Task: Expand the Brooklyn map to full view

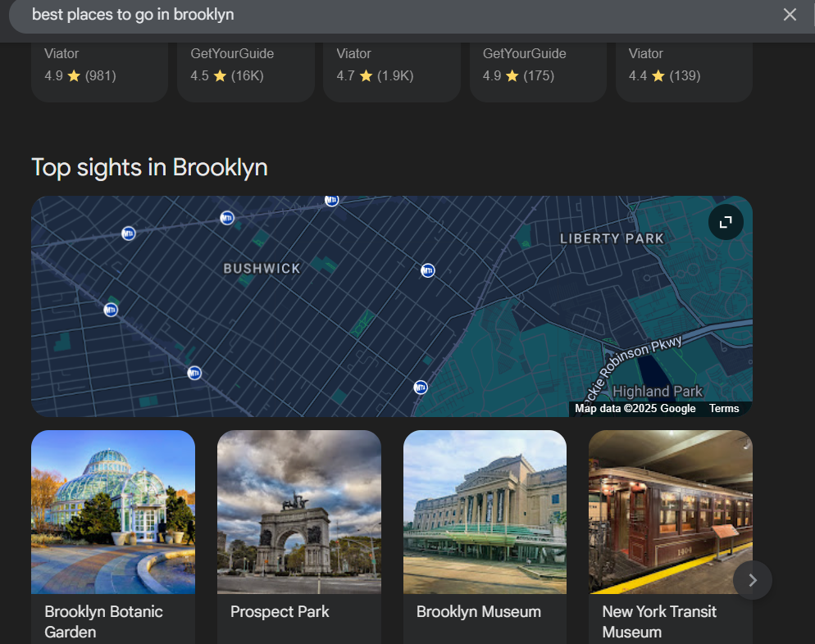Action: 726,222
